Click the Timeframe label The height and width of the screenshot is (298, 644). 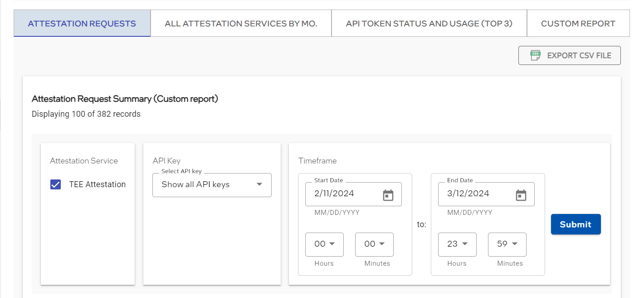coord(317,161)
